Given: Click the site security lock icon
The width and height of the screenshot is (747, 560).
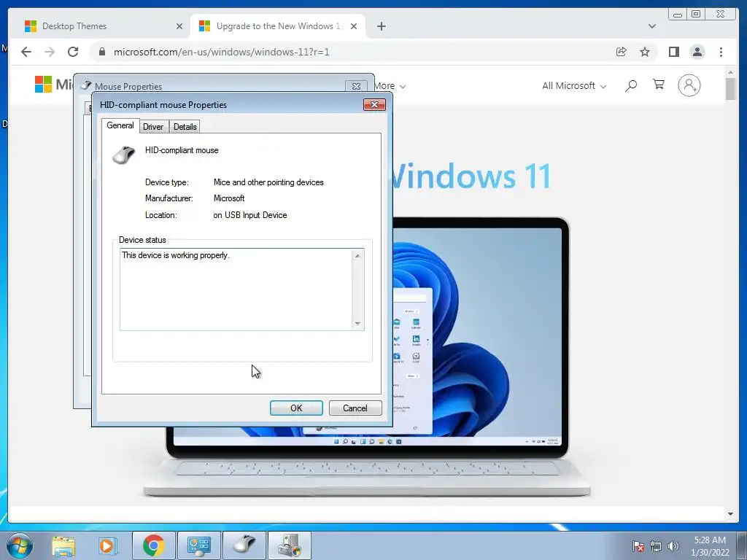Looking at the screenshot, I should click(102, 52).
